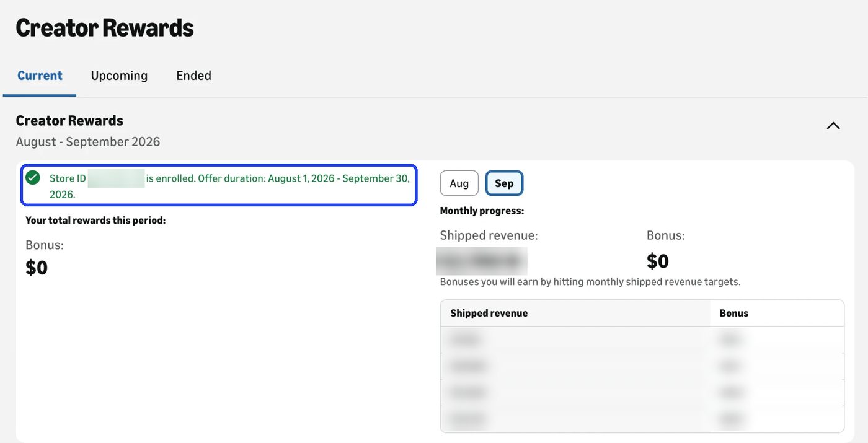Click the 'Monthly progress:' label
868x443 pixels.
(x=482, y=211)
